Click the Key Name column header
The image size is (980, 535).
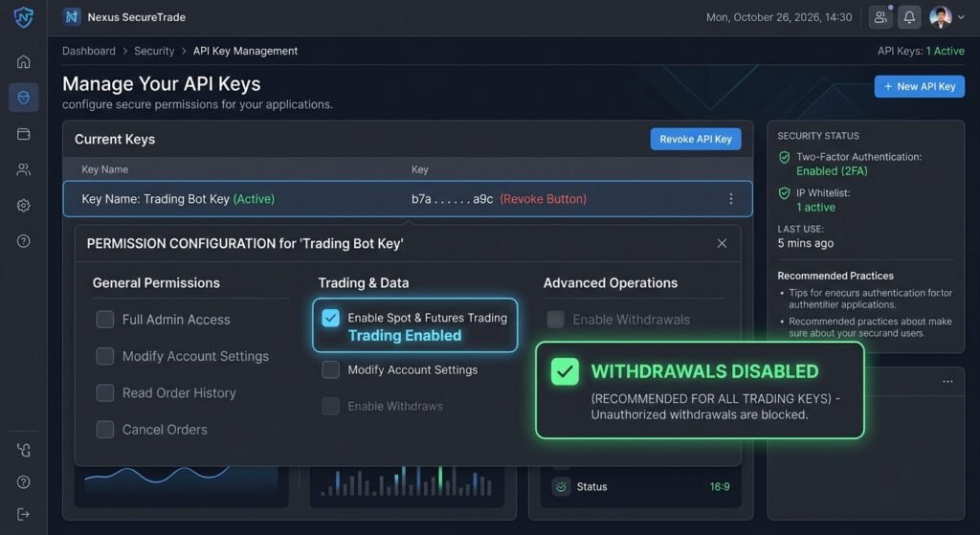tap(104, 169)
